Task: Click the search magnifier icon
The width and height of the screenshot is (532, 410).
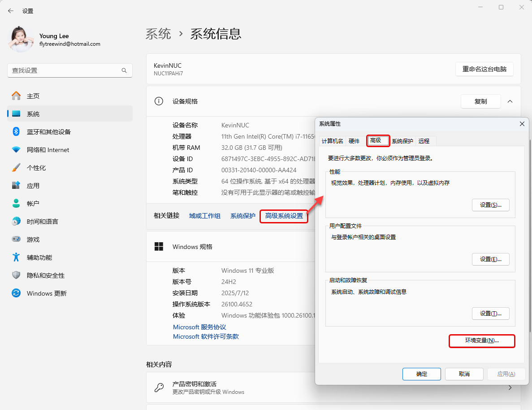Action: (x=124, y=70)
